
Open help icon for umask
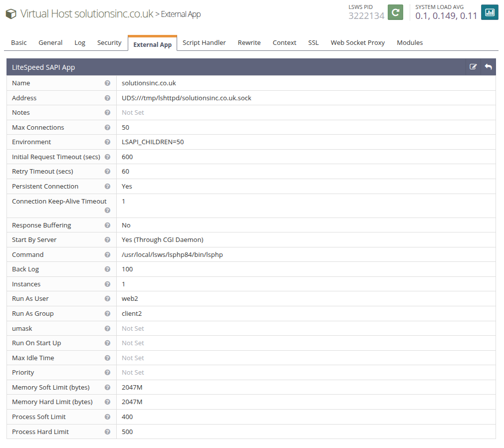point(107,328)
